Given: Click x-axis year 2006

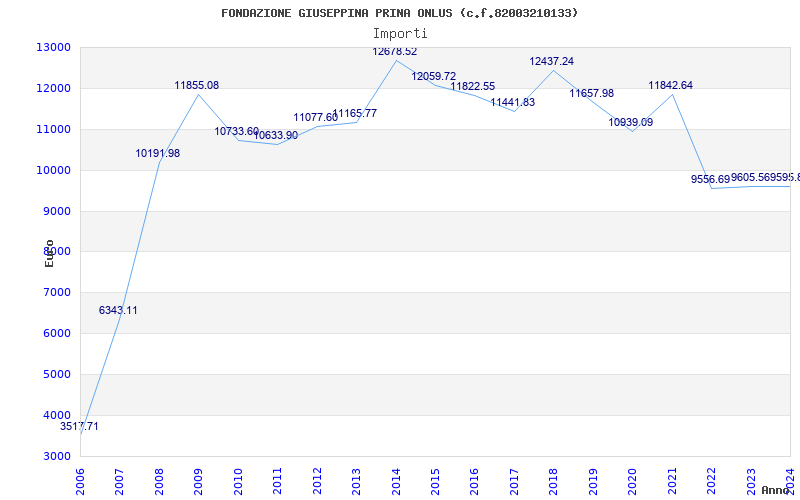Looking at the screenshot, I should coord(80,481).
